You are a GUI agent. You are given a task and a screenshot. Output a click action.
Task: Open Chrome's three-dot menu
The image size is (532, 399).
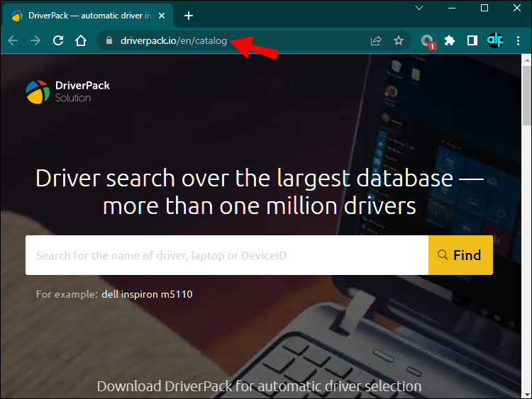point(518,40)
